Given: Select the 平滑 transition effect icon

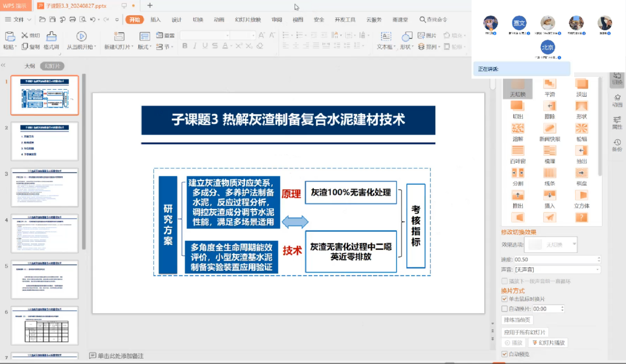Looking at the screenshot, I should (x=549, y=84).
